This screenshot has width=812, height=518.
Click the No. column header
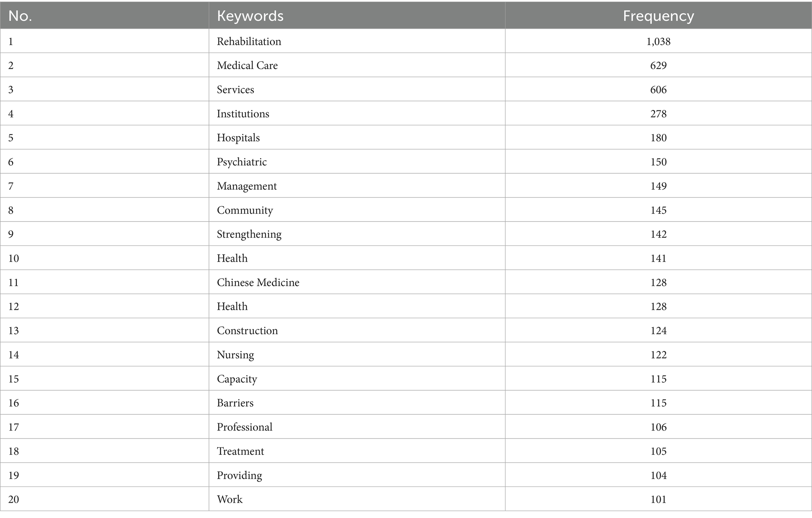[20, 16]
